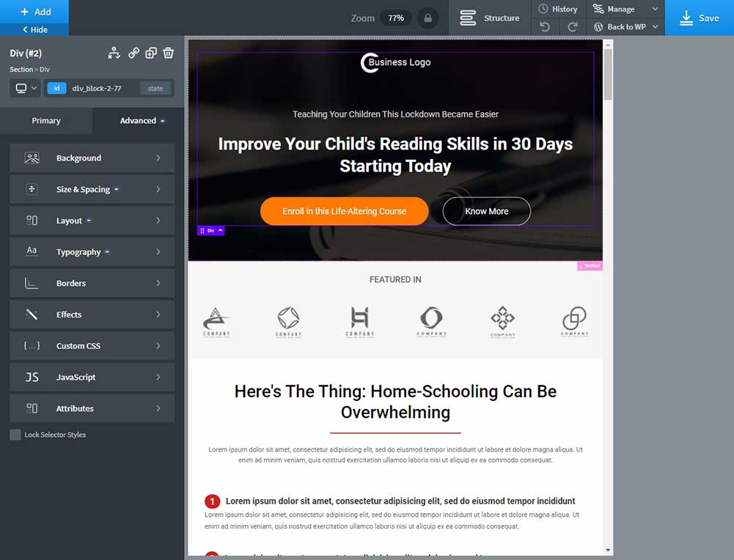Click the Background image icon
734x560 pixels.
point(32,158)
